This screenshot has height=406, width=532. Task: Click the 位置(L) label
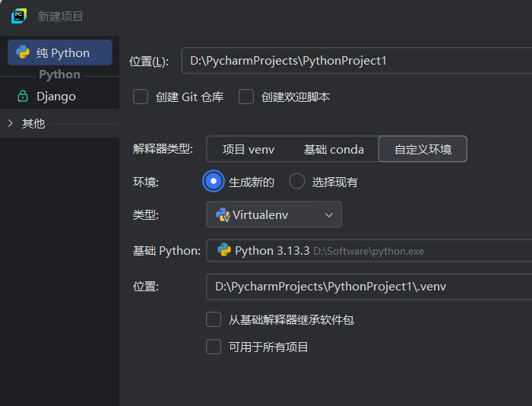click(149, 62)
